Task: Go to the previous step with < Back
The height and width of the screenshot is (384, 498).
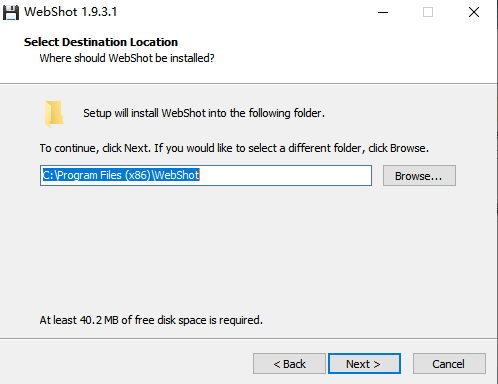Action: click(289, 364)
